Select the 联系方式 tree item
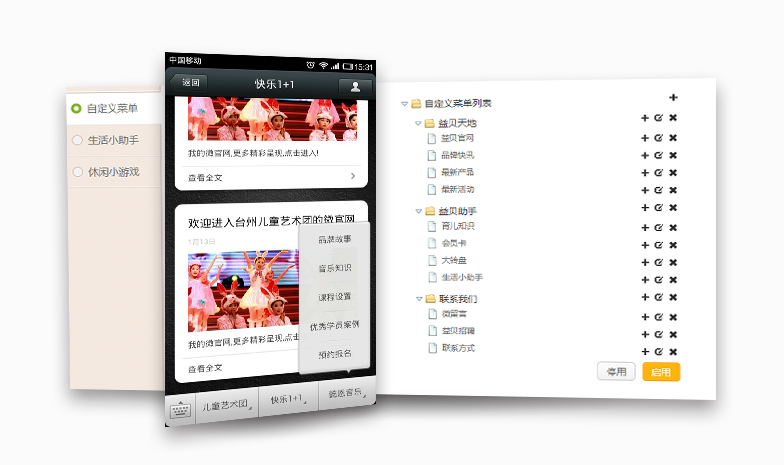The width and height of the screenshot is (784, 465). coord(458,348)
